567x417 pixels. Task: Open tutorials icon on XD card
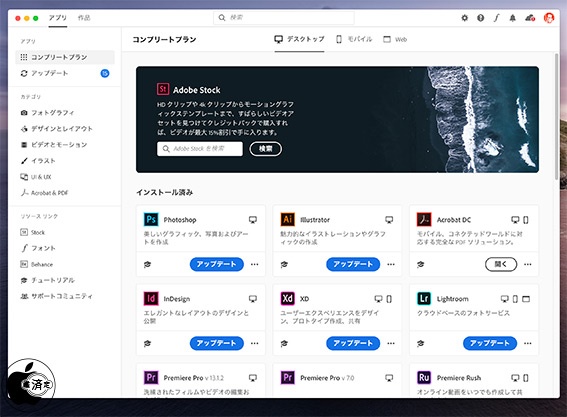click(284, 343)
